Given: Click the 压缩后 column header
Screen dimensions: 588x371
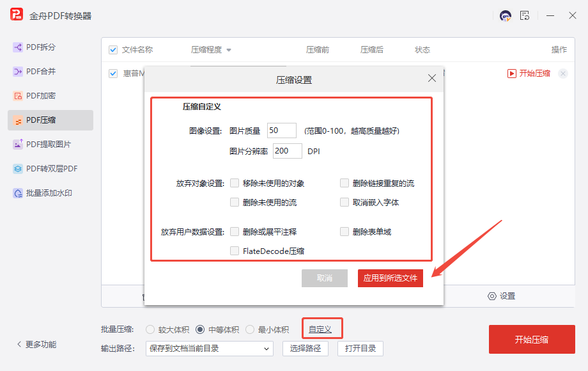Looking at the screenshot, I should tap(371, 50).
